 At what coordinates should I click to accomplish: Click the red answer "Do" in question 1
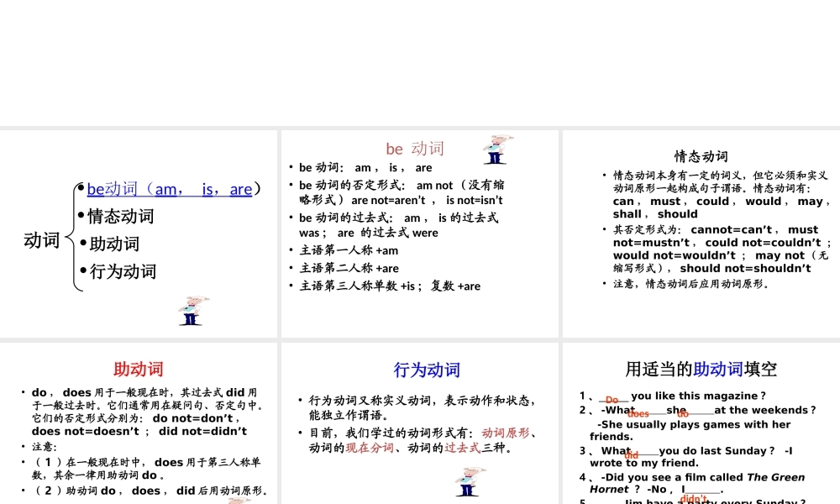coord(612,400)
